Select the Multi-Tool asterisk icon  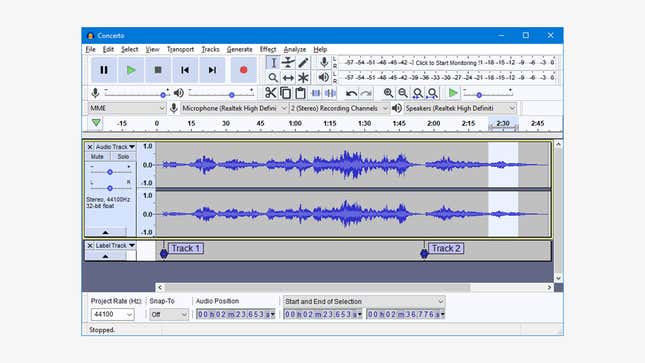click(303, 77)
